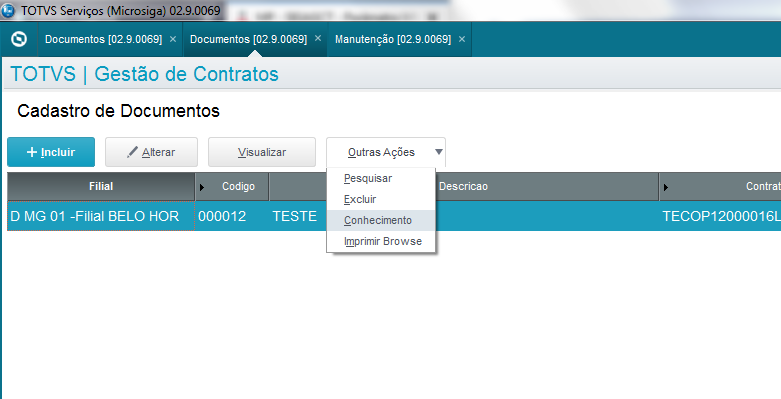781x399 pixels.
Task: Select cell D MG 01 -Filial BELO HOR
Action: [101, 216]
